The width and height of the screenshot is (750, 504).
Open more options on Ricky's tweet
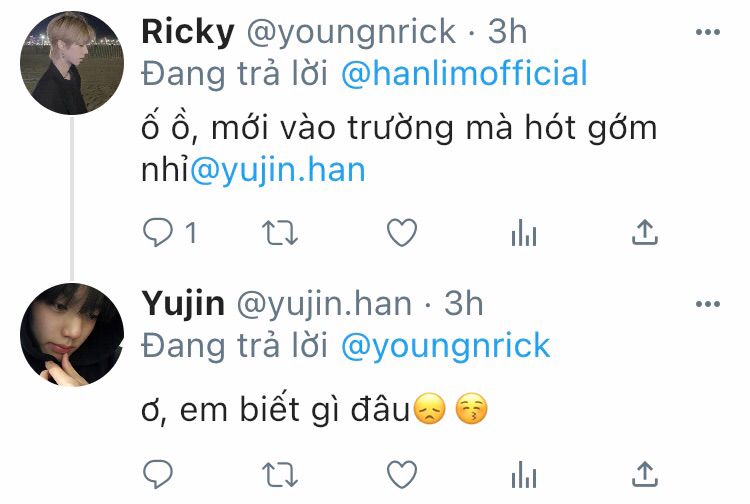708,32
